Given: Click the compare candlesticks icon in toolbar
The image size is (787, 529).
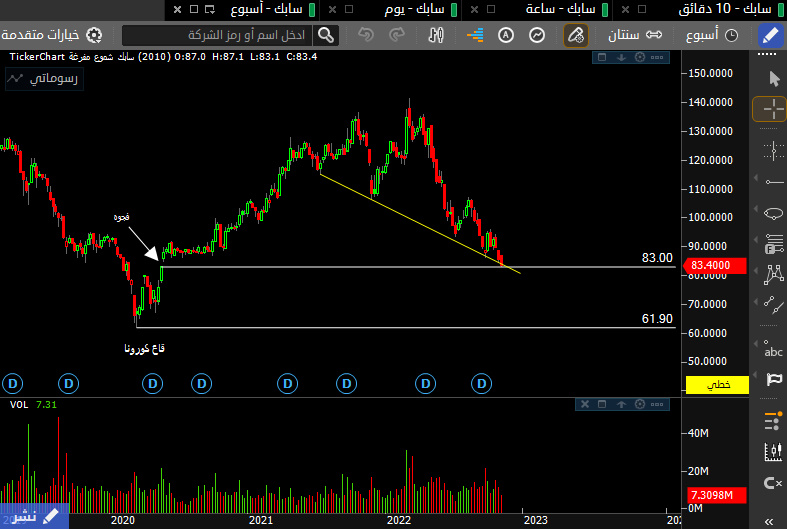Looking at the screenshot, I should tap(436, 35).
